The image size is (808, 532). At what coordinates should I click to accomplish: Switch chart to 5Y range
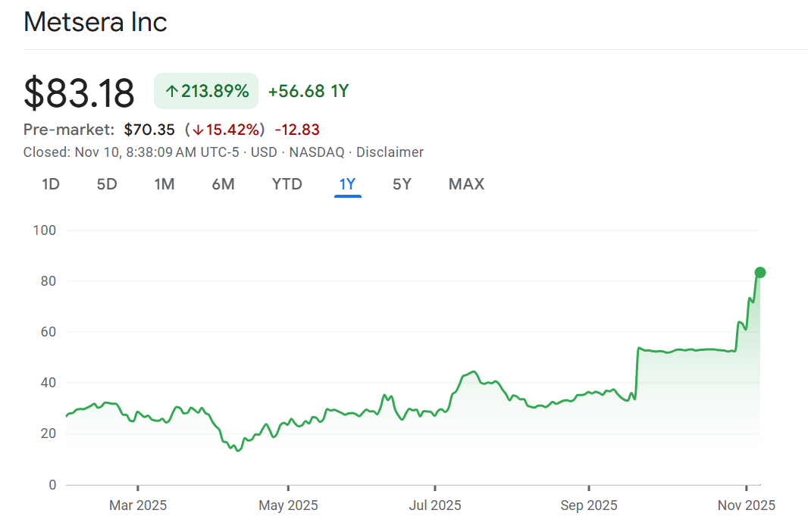coord(402,184)
